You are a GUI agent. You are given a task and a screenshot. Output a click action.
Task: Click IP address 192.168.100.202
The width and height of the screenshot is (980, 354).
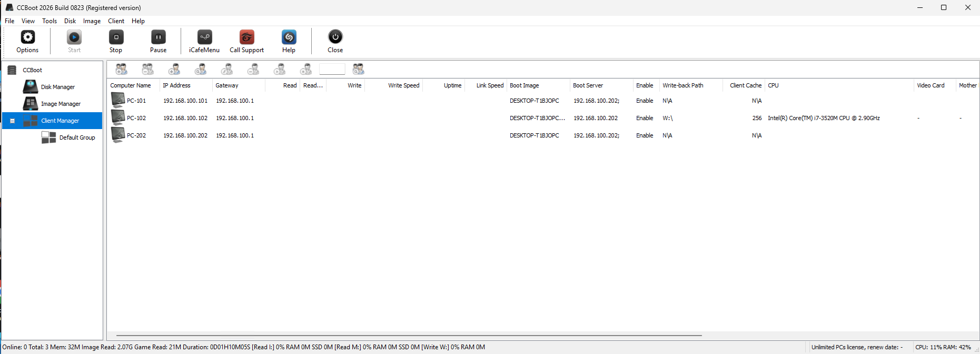click(185, 135)
